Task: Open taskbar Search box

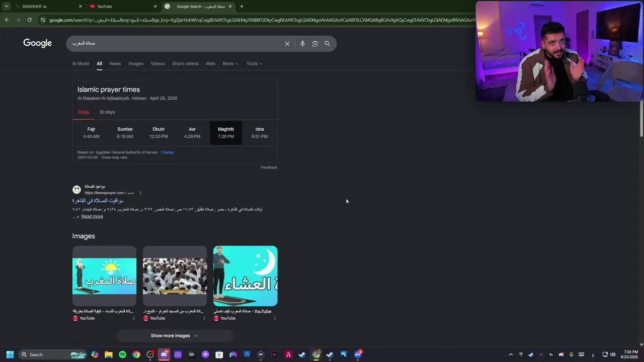Action: click(53, 354)
